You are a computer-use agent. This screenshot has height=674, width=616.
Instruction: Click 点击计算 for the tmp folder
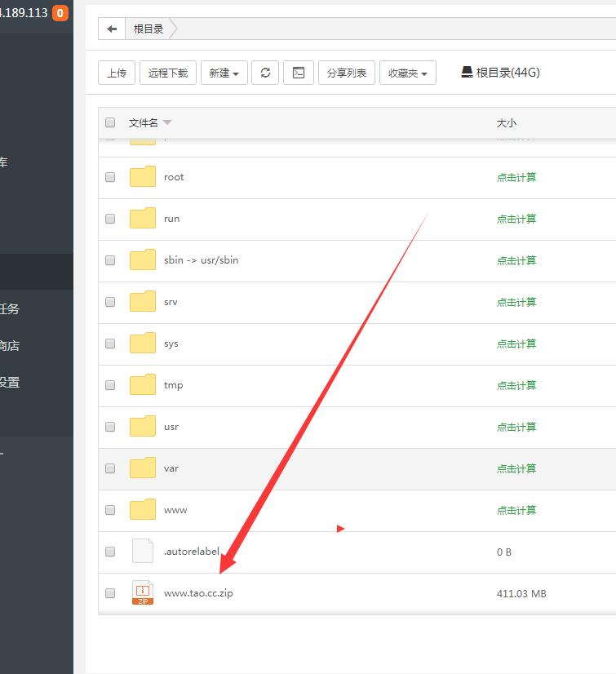click(516, 385)
